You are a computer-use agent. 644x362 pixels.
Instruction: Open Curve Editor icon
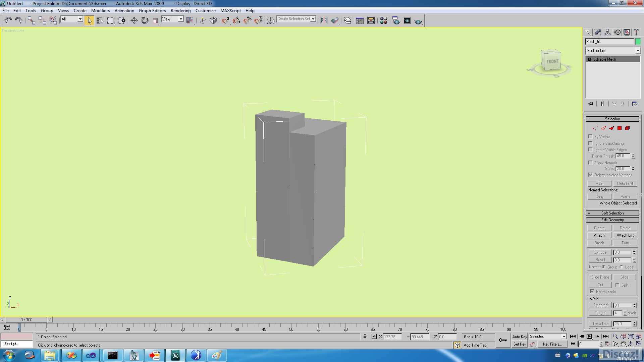tap(360, 20)
